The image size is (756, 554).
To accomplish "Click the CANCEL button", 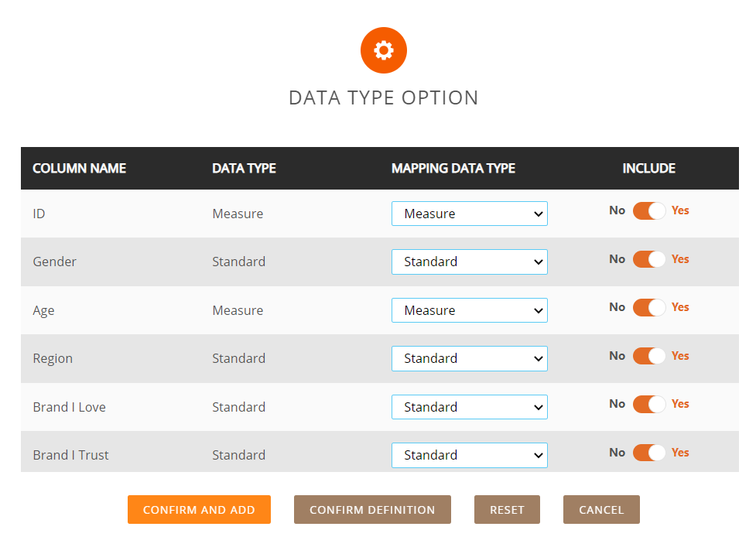I will (601, 509).
